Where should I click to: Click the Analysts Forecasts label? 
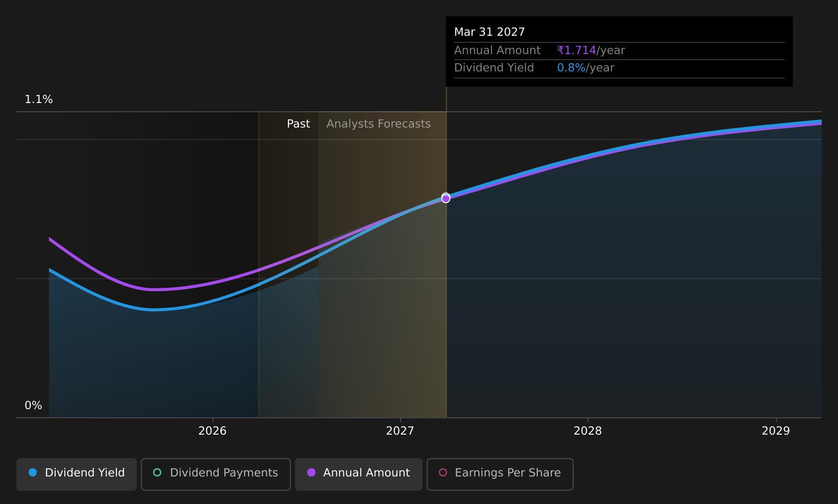(379, 124)
